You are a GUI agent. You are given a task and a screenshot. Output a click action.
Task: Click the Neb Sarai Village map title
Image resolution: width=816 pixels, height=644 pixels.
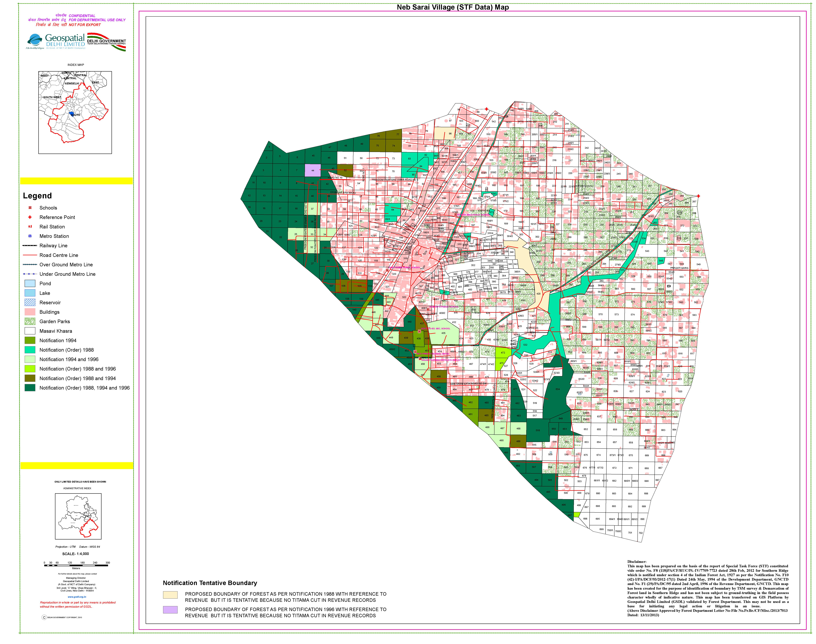(x=453, y=7)
